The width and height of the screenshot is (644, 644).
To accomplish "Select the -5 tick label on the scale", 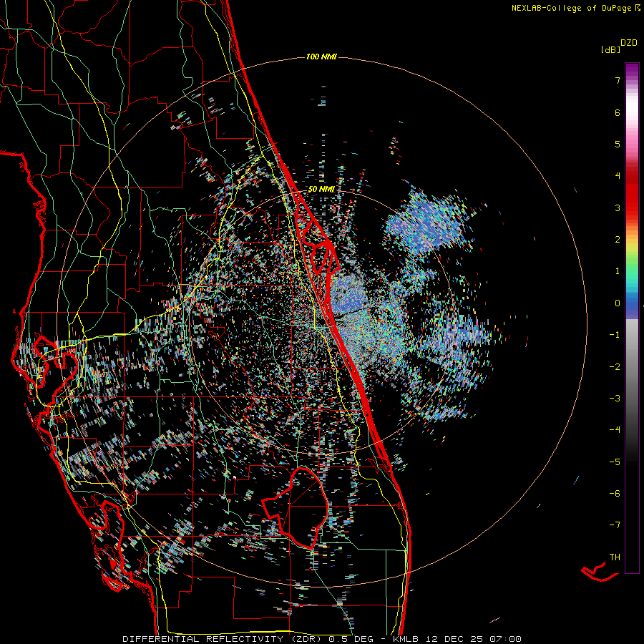I will coord(615,462).
